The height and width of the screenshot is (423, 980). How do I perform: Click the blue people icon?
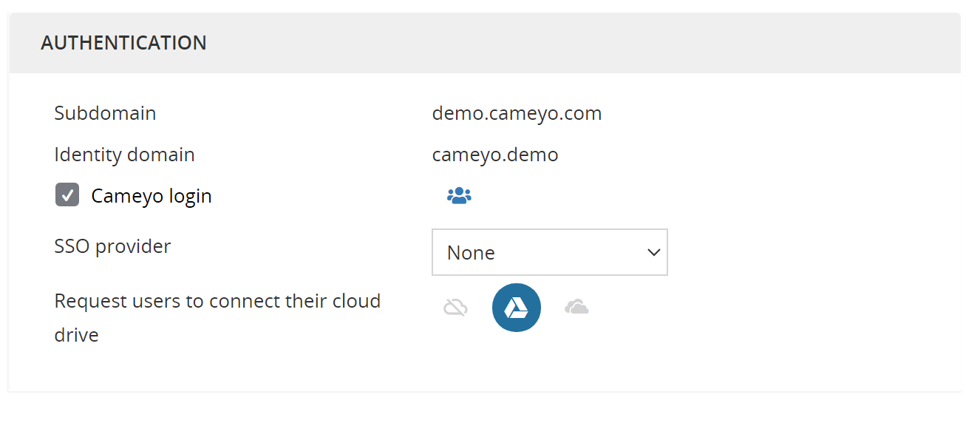pos(459,195)
